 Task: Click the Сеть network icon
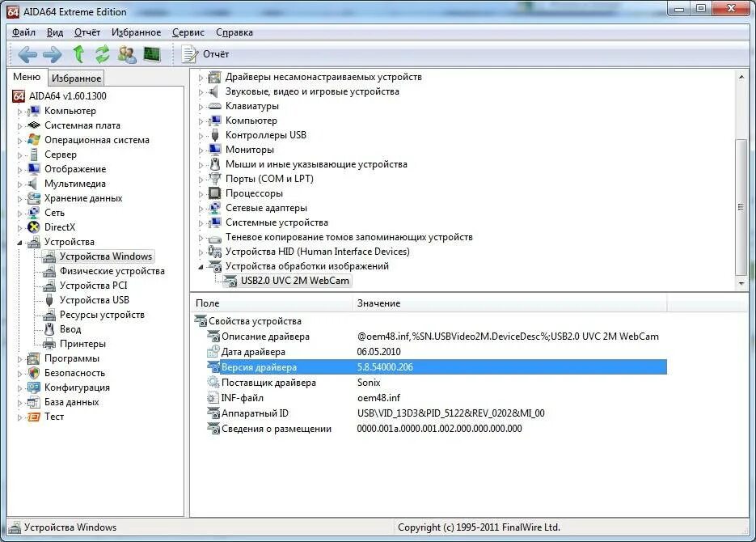click(34, 213)
